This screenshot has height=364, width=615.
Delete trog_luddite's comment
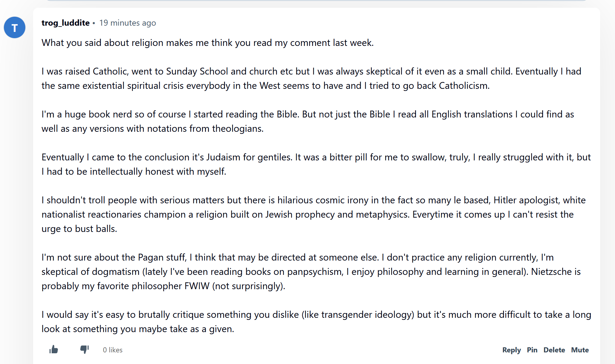pyautogui.click(x=554, y=350)
